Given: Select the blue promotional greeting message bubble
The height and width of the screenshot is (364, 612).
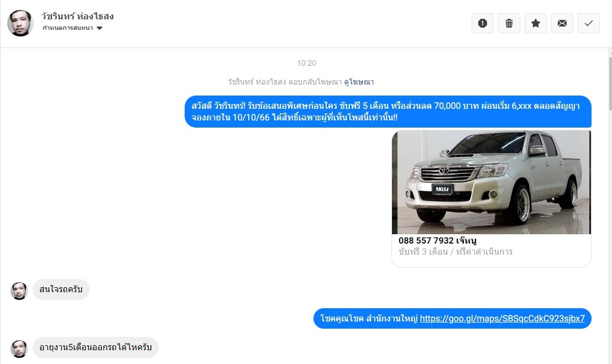Looking at the screenshot, I should click(388, 112).
